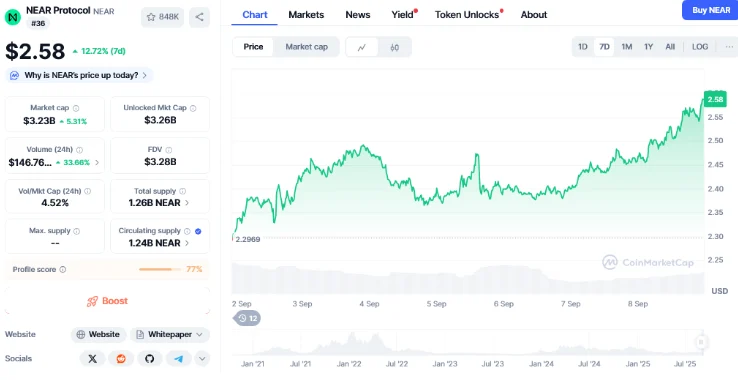
Task: Click the Circulating supply info icon
Action: tap(187, 231)
